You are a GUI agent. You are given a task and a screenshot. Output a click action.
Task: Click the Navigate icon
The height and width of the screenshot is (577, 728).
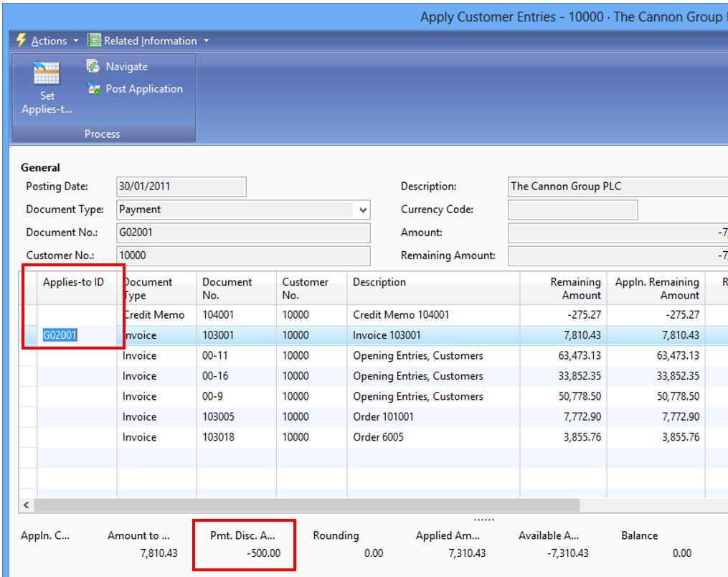click(x=92, y=66)
